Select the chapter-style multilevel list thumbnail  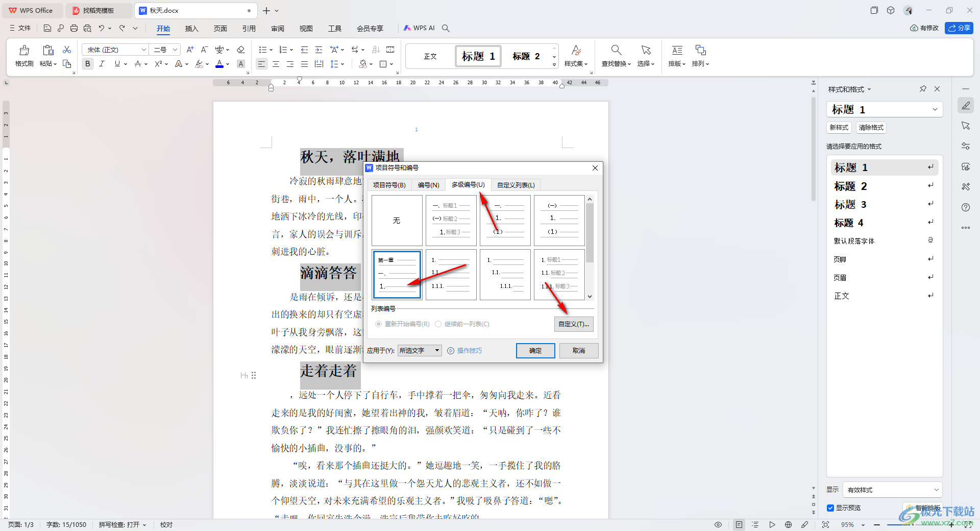pos(397,275)
